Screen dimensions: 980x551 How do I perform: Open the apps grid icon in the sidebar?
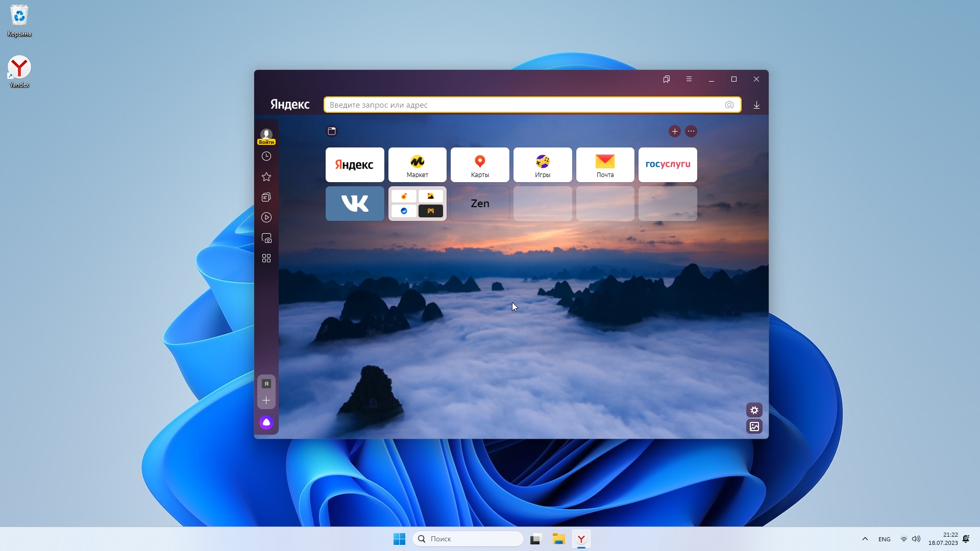pyautogui.click(x=266, y=258)
